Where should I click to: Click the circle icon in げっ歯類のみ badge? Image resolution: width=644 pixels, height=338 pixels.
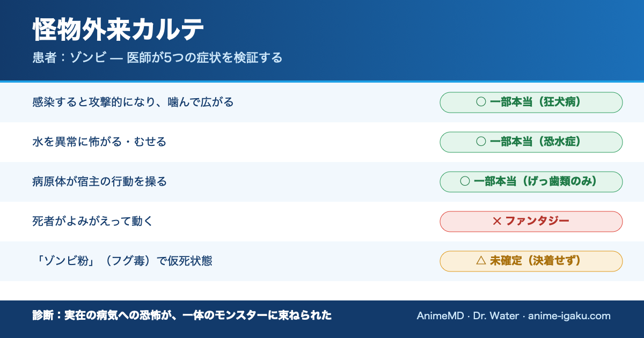465,182
